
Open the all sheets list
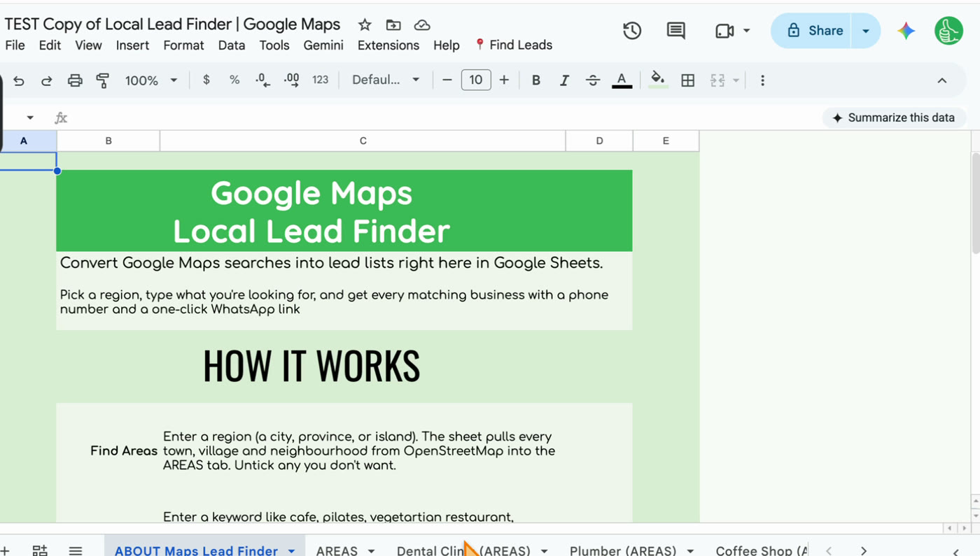tap(76, 550)
